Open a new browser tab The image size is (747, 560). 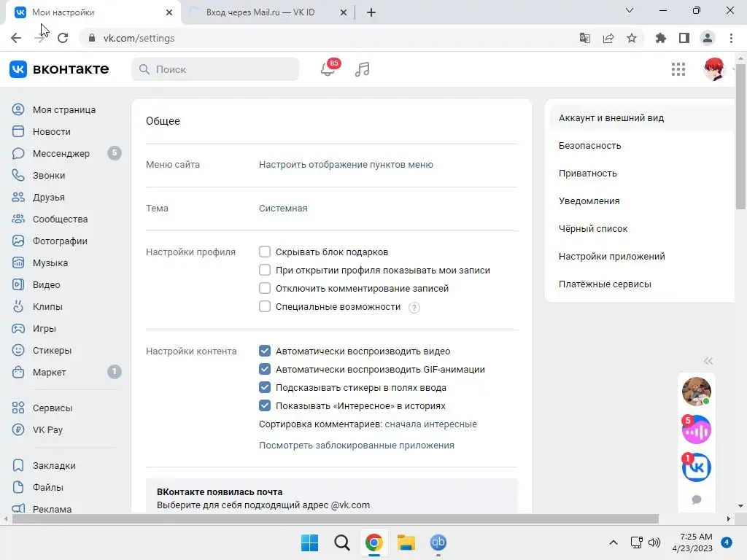tap(371, 12)
